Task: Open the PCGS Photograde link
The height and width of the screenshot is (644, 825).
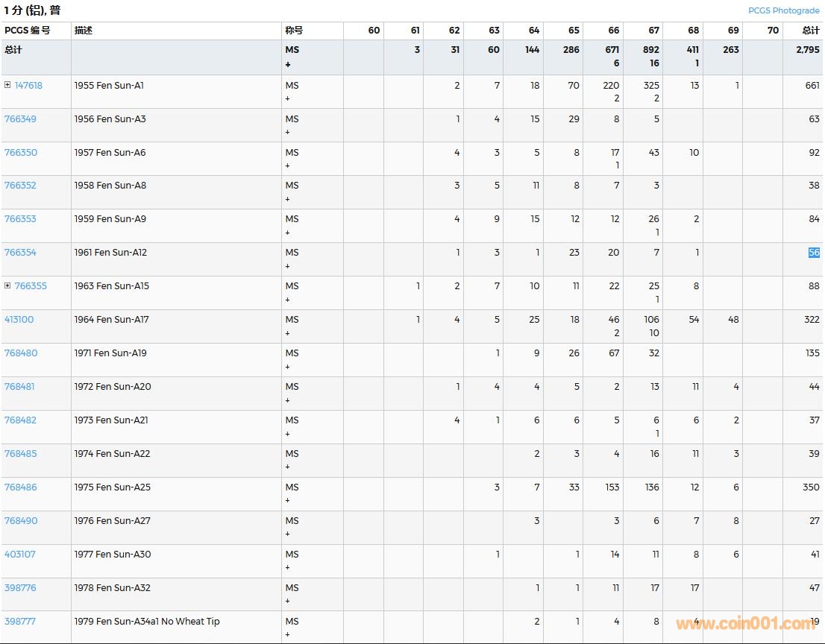Action: point(783,10)
